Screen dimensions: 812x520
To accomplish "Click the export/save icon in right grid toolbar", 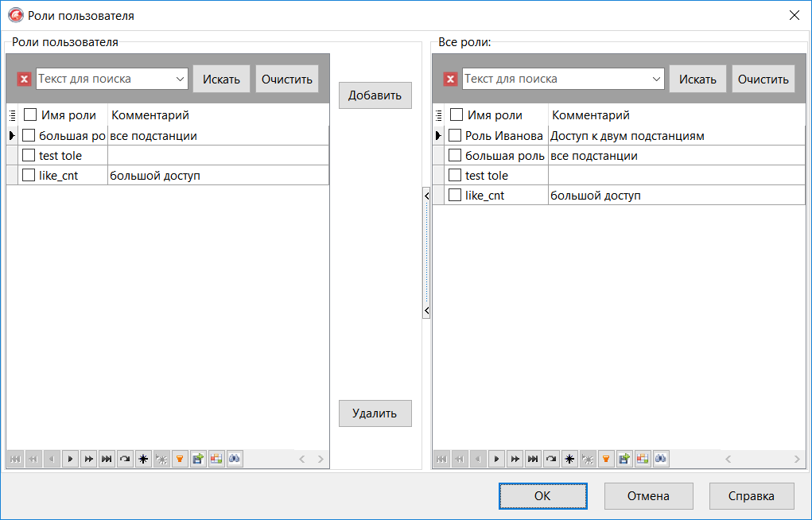I will (x=624, y=459).
